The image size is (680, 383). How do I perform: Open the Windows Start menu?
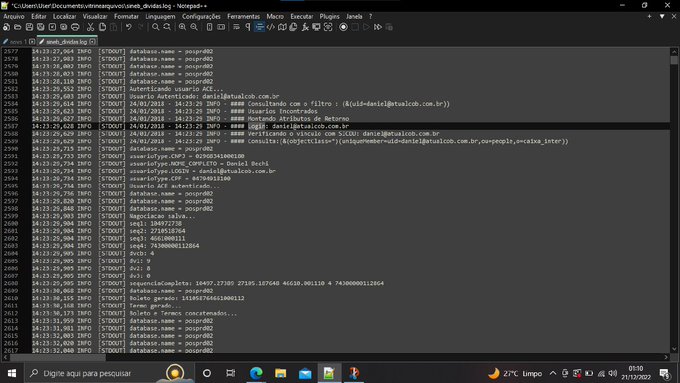point(12,373)
